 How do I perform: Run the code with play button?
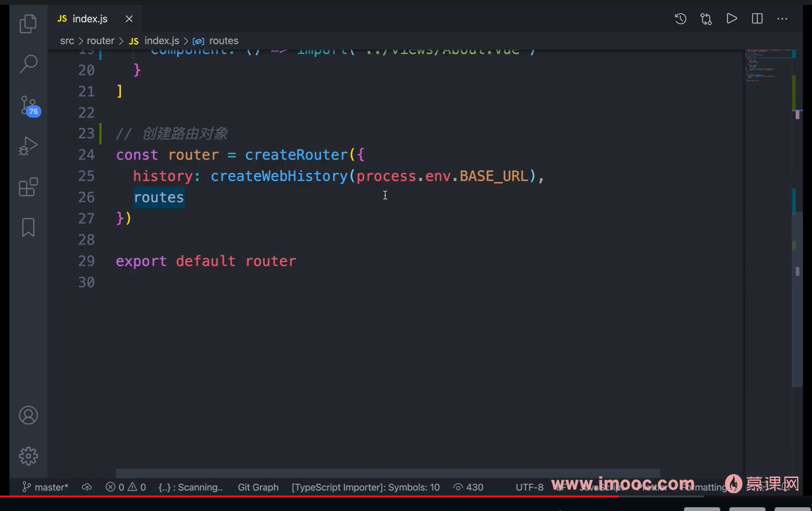click(x=732, y=18)
